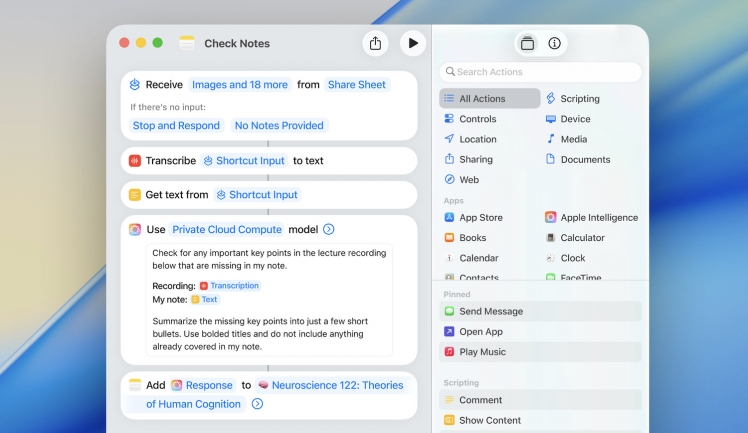The width and height of the screenshot is (748, 433).
Task: Select the All Actions category
Action: pyautogui.click(x=489, y=99)
